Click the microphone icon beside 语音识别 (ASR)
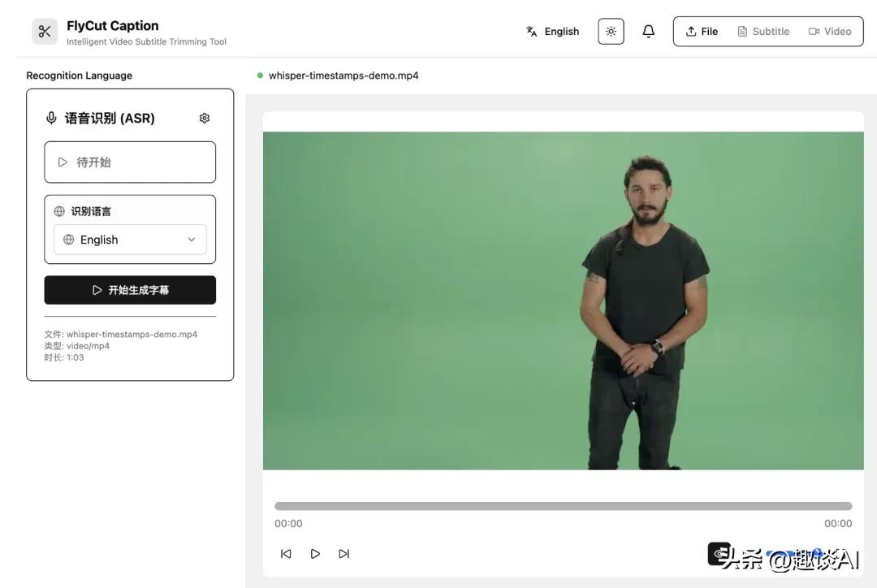Image resolution: width=877 pixels, height=588 pixels. pos(51,118)
